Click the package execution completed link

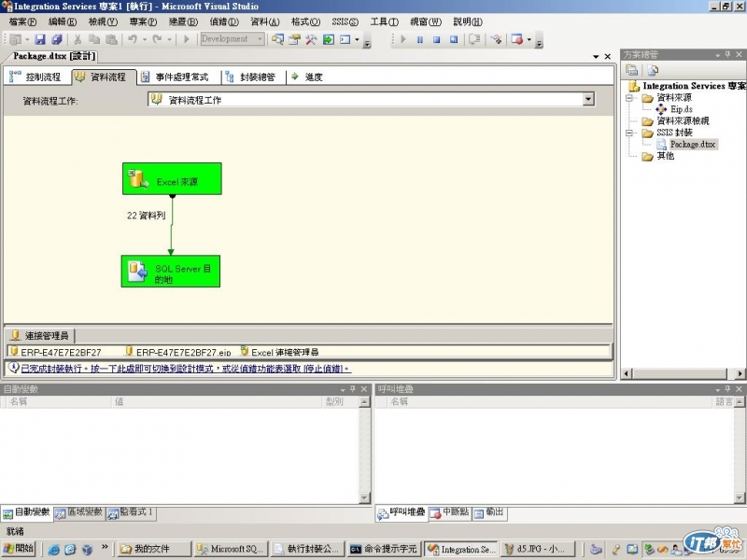[186, 369]
